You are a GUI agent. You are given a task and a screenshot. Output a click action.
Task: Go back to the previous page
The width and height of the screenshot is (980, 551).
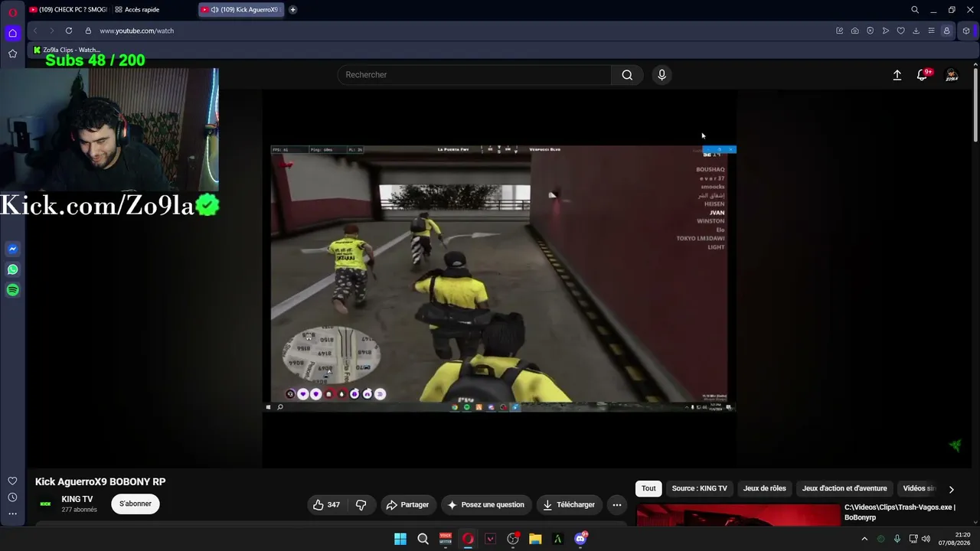[35, 31]
